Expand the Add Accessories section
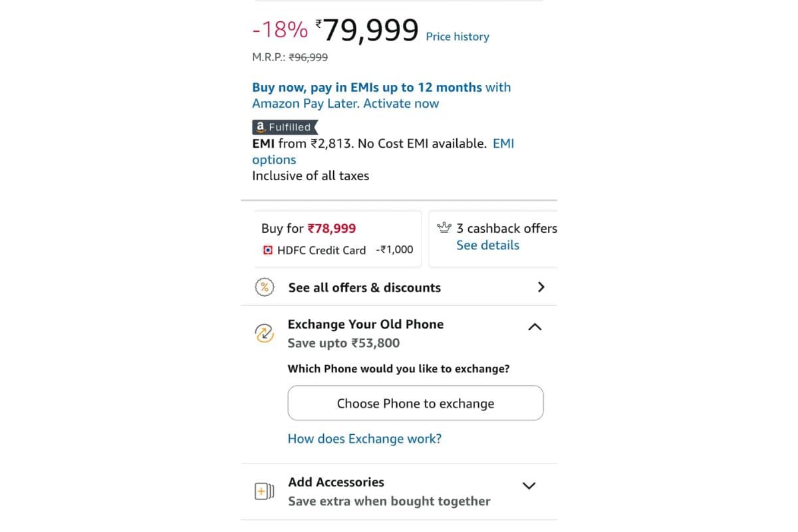798x532 pixels. coord(529,485)
